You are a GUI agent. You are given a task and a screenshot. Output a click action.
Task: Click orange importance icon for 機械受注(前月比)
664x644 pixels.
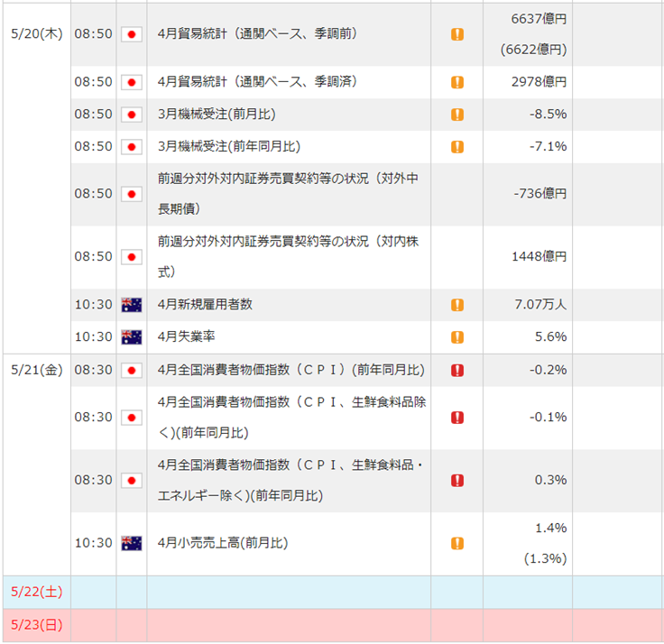(456, 115)
